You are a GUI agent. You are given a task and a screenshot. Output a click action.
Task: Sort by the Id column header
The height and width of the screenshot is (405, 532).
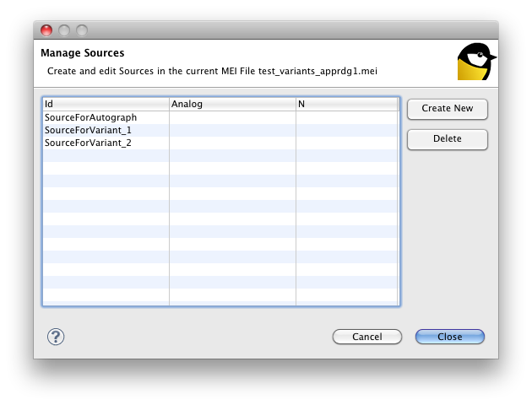(106, 105)
